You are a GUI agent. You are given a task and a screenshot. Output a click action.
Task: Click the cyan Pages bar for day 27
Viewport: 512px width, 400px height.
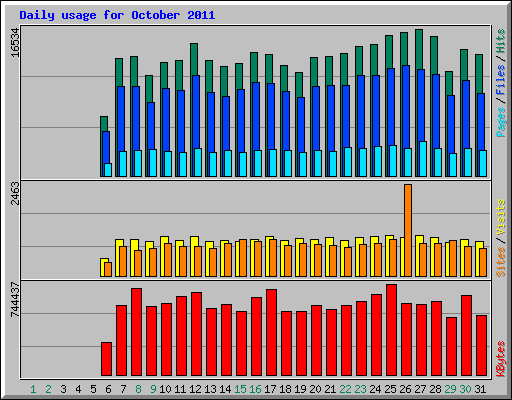423,159
